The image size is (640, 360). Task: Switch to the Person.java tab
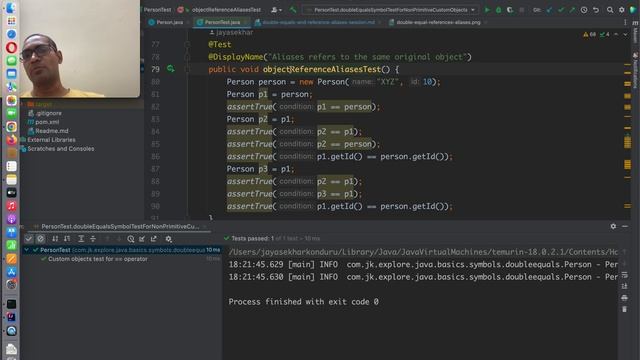pyautogui.click(x=166, y=22)
